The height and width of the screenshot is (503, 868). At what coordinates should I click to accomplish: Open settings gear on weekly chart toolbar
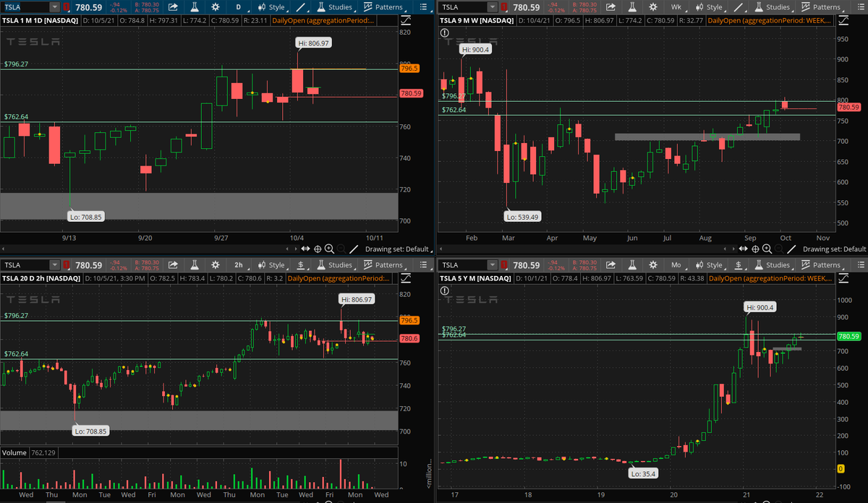652,7
